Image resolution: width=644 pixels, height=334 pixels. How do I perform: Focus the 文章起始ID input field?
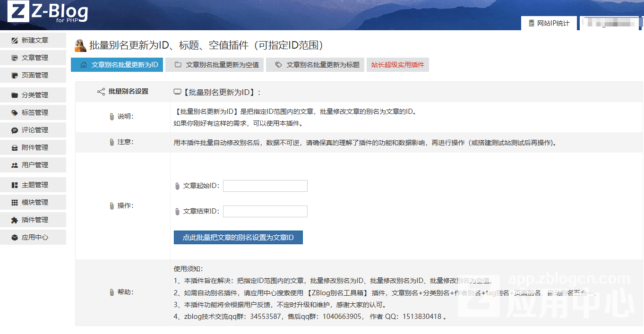pos(265,186)
